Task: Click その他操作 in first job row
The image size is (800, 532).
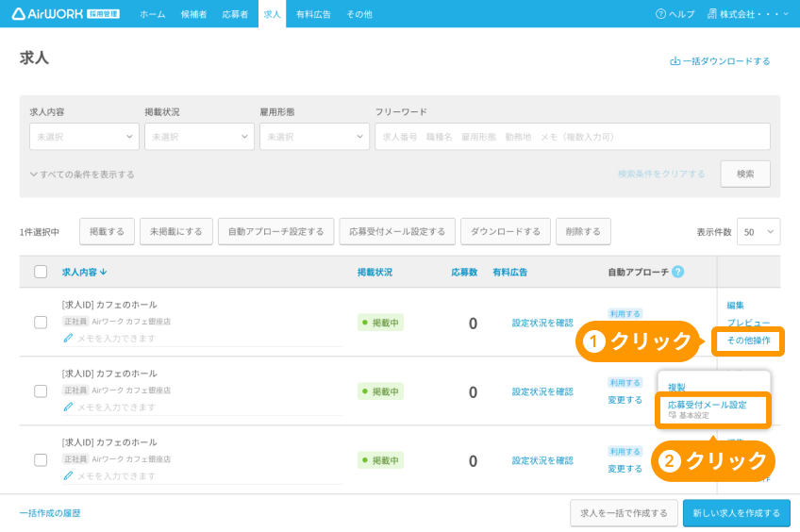Action: 748,341
